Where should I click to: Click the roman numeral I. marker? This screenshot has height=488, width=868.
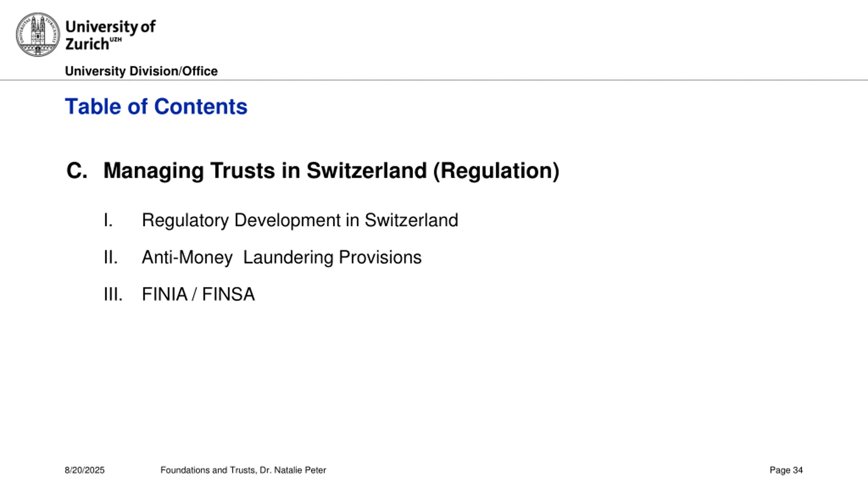click(x=108, y=220)
